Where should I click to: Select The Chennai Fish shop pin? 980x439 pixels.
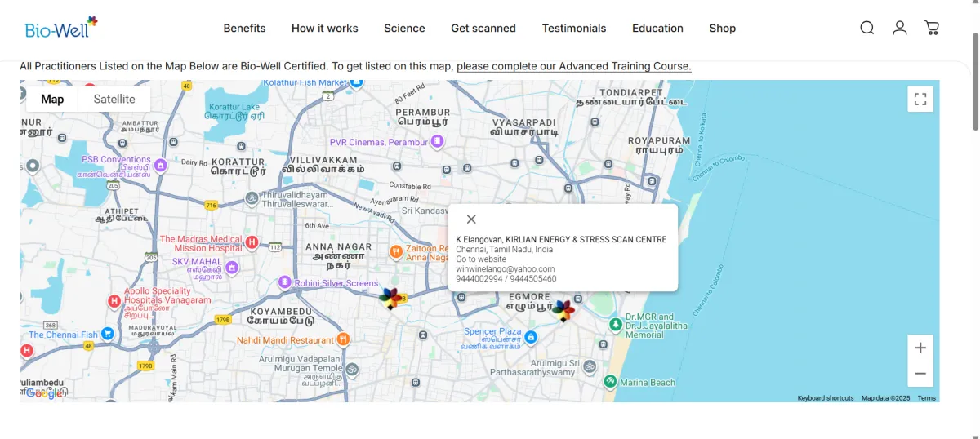pyautogui.click(x=108, y=334)
